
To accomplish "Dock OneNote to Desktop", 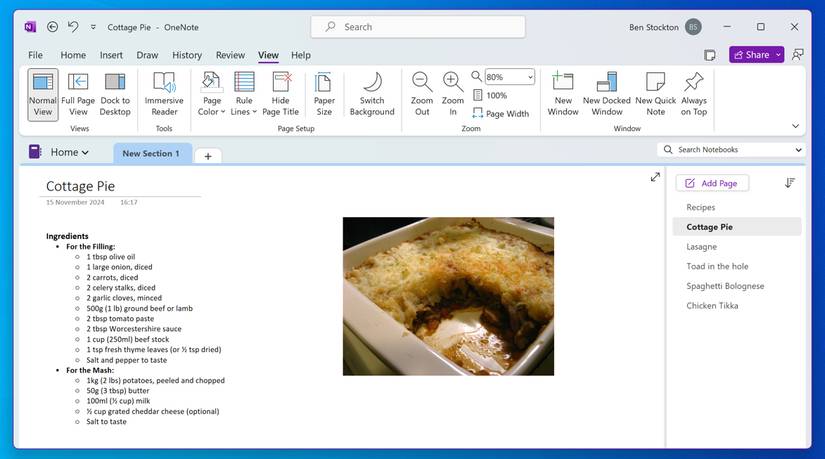I will coord(115,95).
